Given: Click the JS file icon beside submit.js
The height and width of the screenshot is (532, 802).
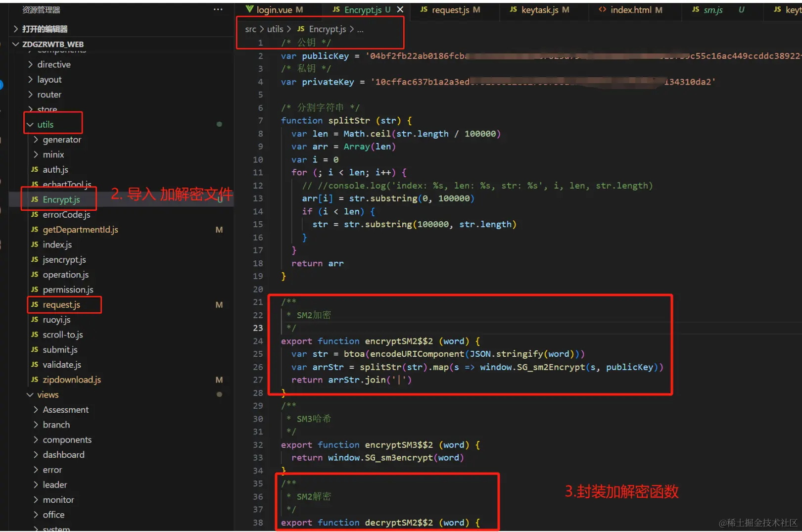Looking at the screenshot, I should 35,349.
